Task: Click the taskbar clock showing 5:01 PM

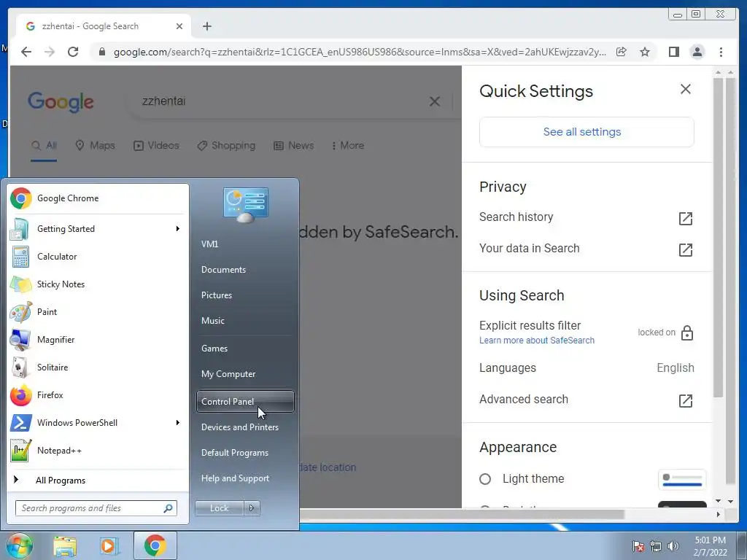Action: point(710,546)
